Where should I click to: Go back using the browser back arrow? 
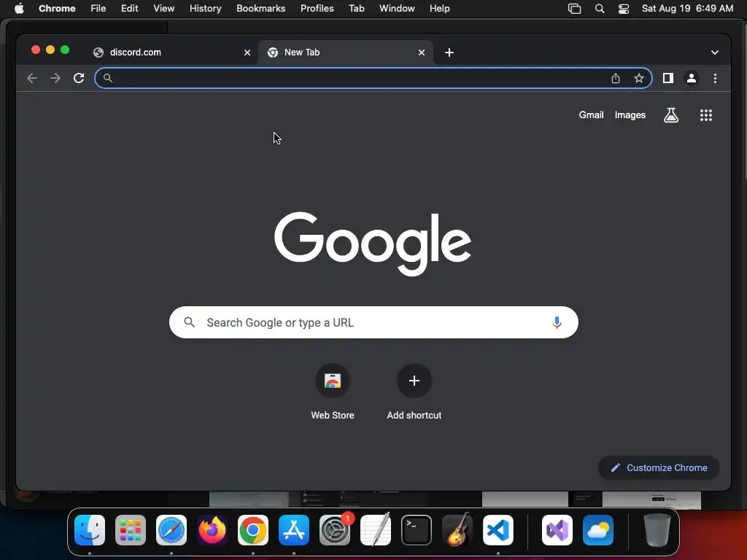pos(32,78)
